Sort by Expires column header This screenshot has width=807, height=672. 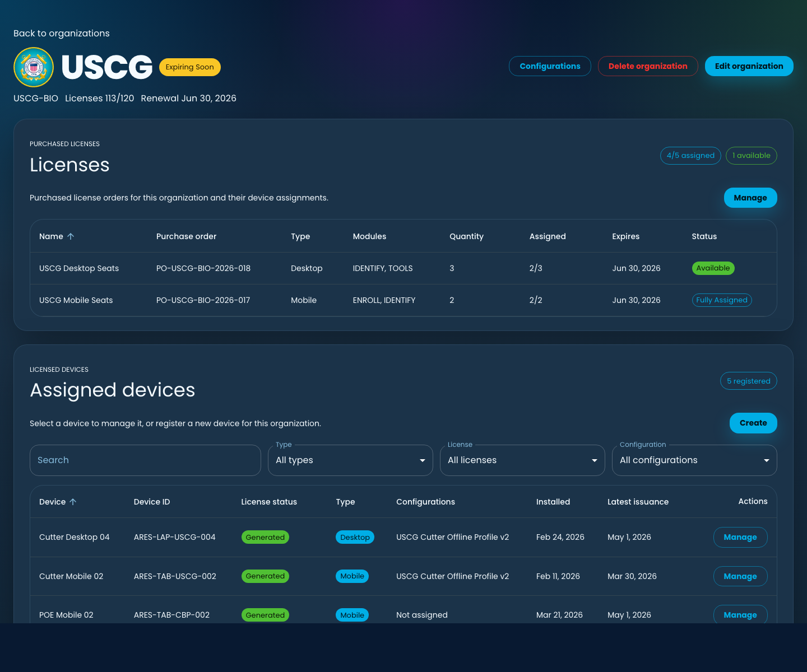click(625, 236)
